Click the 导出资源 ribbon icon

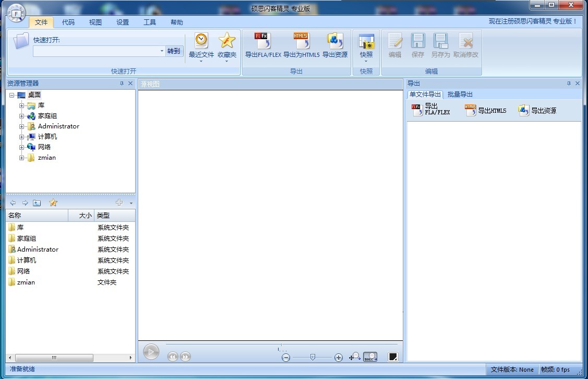[334, 41]
